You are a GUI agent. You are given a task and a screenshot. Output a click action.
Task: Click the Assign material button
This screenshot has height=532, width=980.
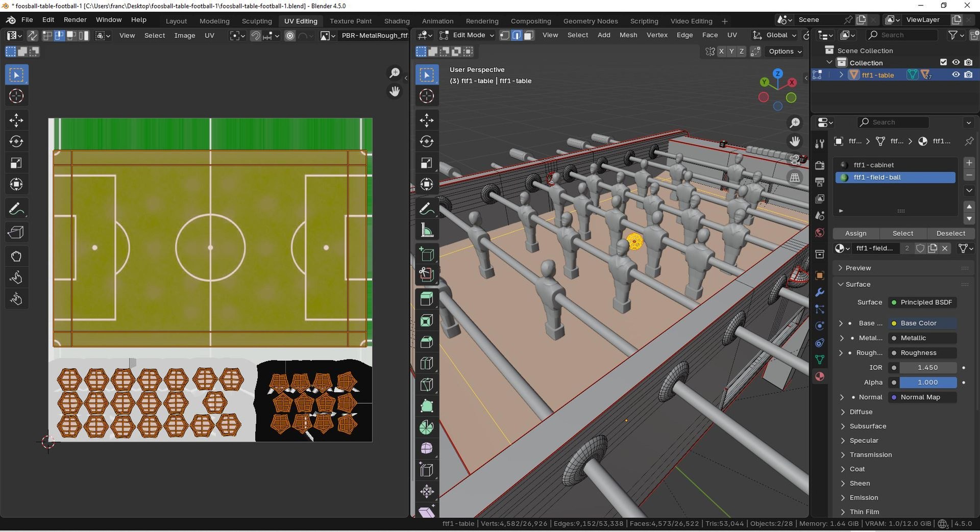[855, 233]
